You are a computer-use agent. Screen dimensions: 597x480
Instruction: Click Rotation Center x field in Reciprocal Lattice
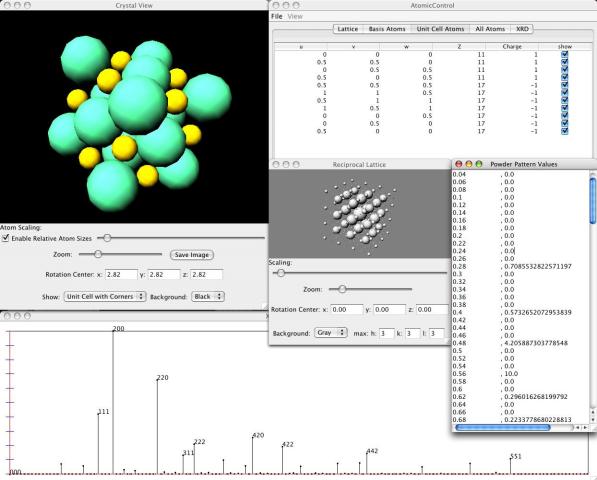[346, 309]
